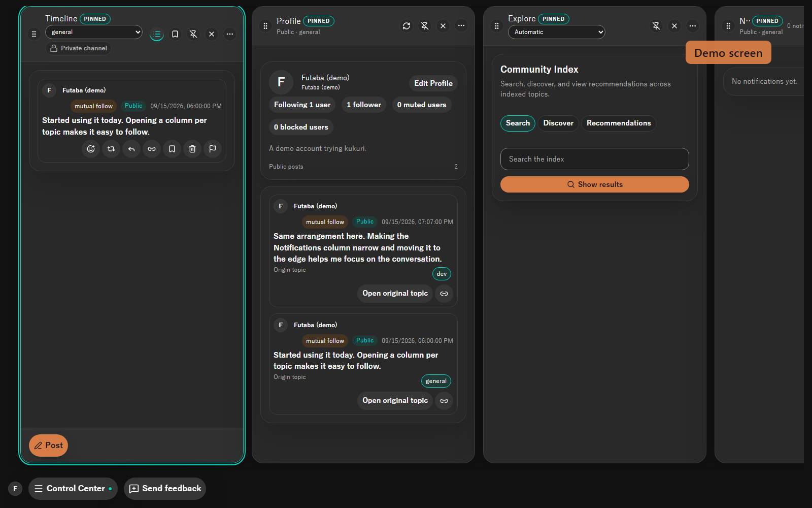Click the F user avatar bottom-left
This screenshot has width=812, height=508.
[15, 489]
